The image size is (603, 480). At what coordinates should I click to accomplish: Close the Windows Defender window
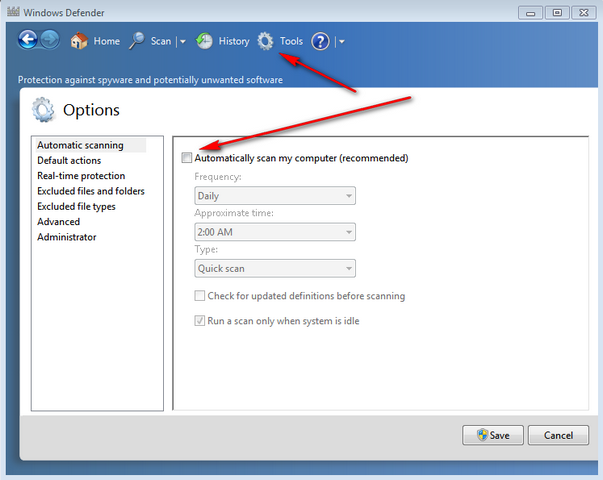pyautogui.click(x=584, y=13)
